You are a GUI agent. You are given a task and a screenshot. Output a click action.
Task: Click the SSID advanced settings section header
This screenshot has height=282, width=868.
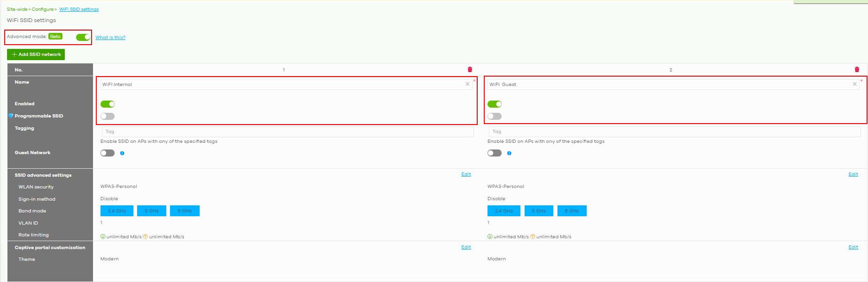(x=43, y=175)
